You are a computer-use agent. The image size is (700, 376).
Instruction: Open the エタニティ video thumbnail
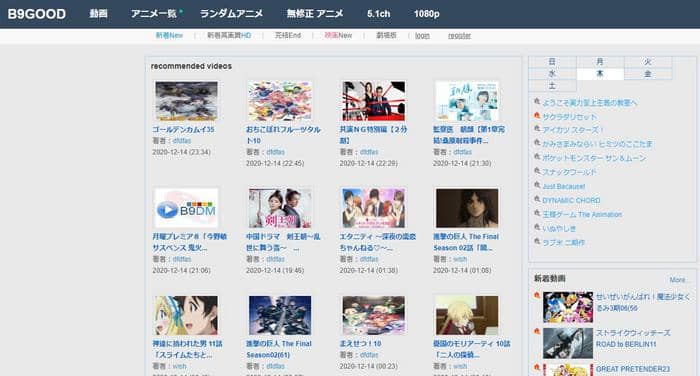(x=373, y=208)
